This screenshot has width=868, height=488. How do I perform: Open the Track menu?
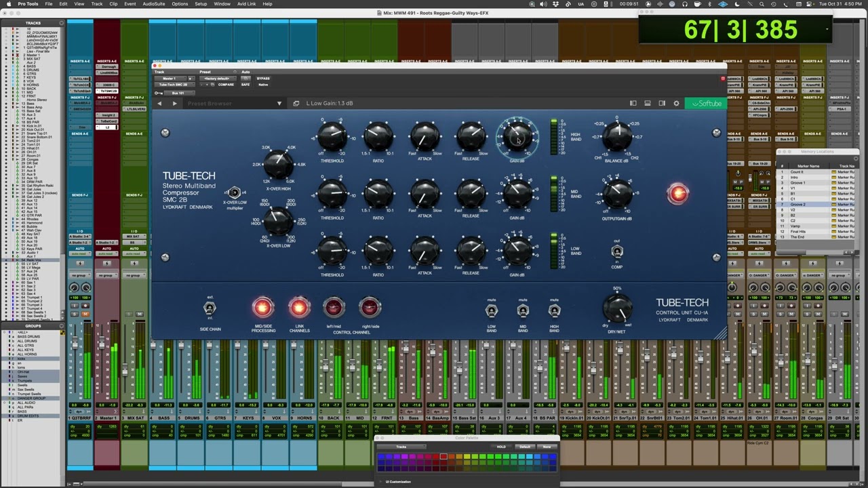[x=97, y=3]
